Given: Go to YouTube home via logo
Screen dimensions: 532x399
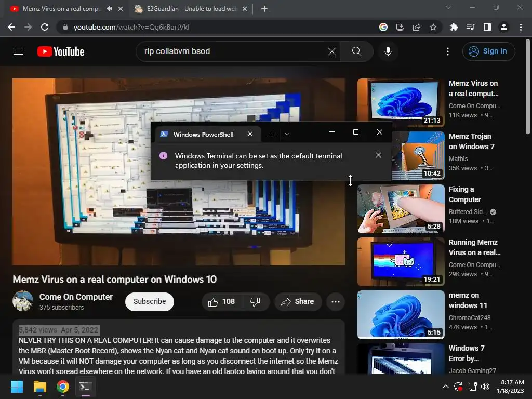Looking at the screenshot, I should (61, 51).
